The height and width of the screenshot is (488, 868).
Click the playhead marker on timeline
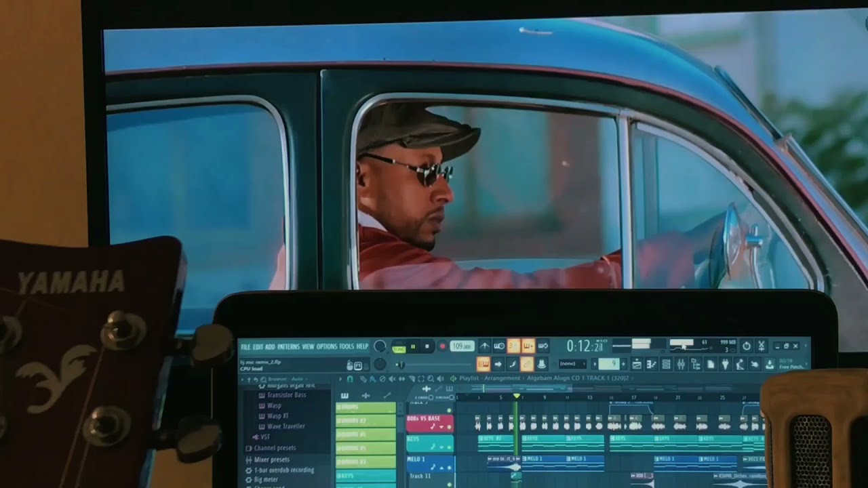(x=517, y=396)
